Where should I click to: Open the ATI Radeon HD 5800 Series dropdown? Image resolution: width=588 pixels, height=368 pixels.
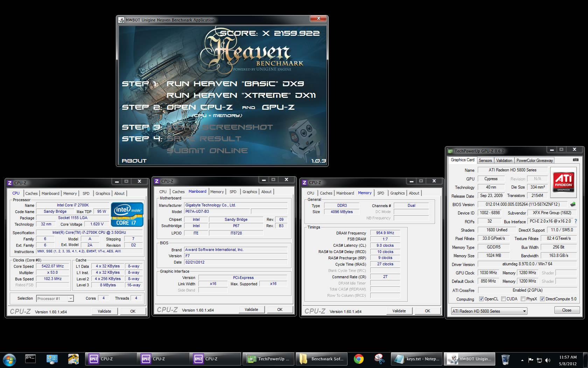(x=489, y=311)
